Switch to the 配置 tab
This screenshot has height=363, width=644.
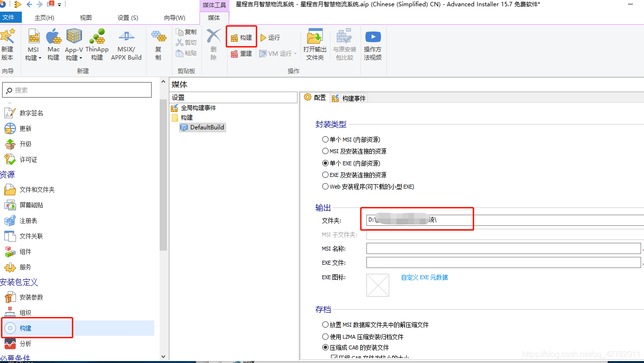(x=315, y=97)
